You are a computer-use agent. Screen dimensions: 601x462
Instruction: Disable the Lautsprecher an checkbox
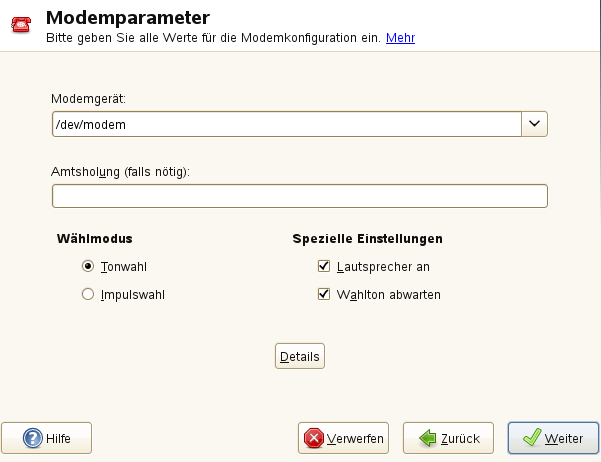tap(323, 267)
